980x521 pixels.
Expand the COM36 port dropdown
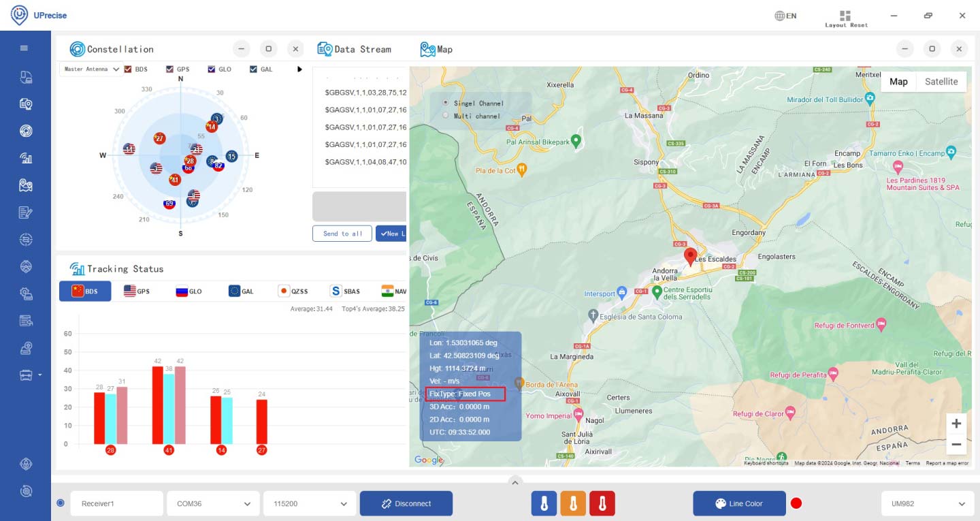[213, 504]
